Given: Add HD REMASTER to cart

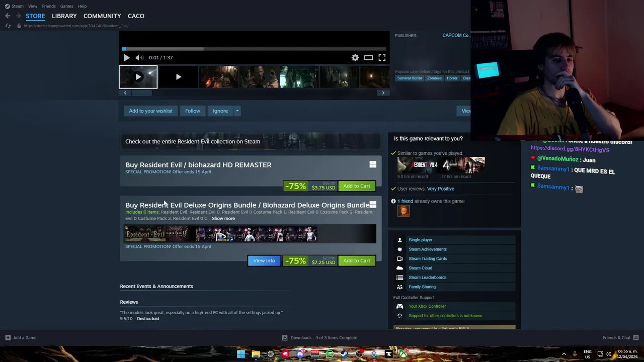Looking at the screenshot, I should [357, 186].
